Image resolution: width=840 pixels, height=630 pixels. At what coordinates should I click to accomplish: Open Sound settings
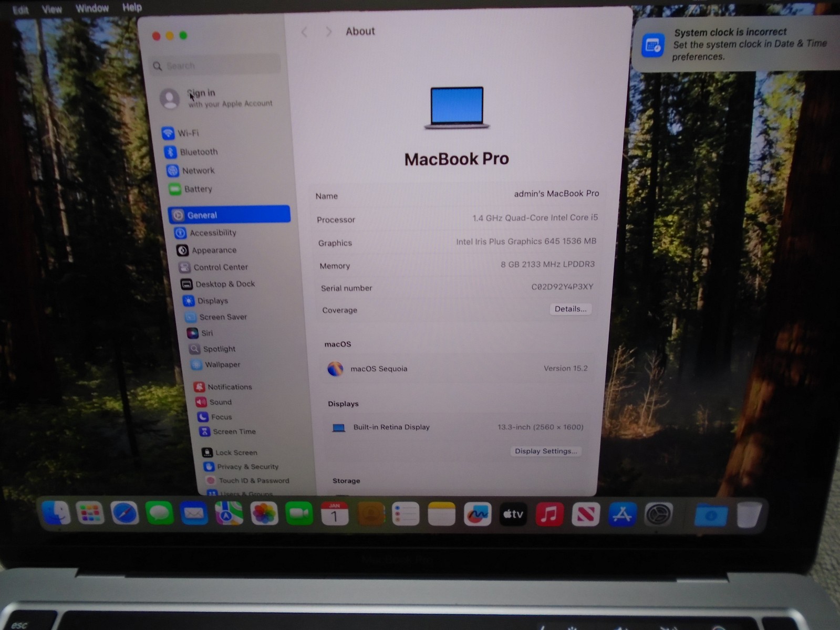(213, 402)
